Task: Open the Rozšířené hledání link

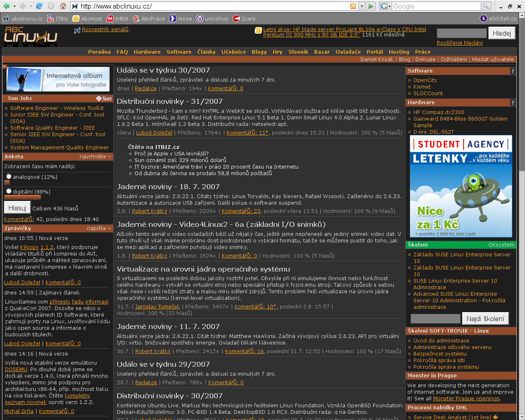Action: 459,43
